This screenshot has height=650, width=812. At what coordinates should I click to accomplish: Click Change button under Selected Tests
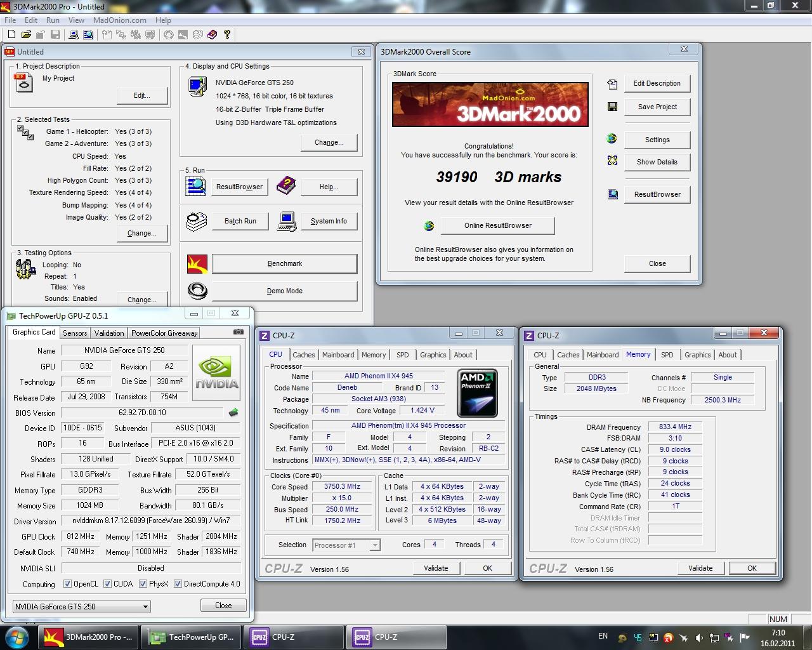tap(142, 233)
